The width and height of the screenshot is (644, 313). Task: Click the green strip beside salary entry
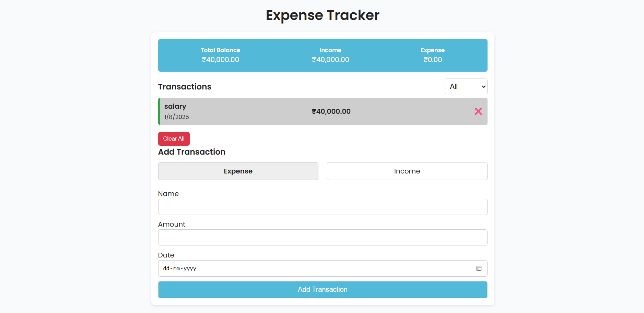pos(159,111)
